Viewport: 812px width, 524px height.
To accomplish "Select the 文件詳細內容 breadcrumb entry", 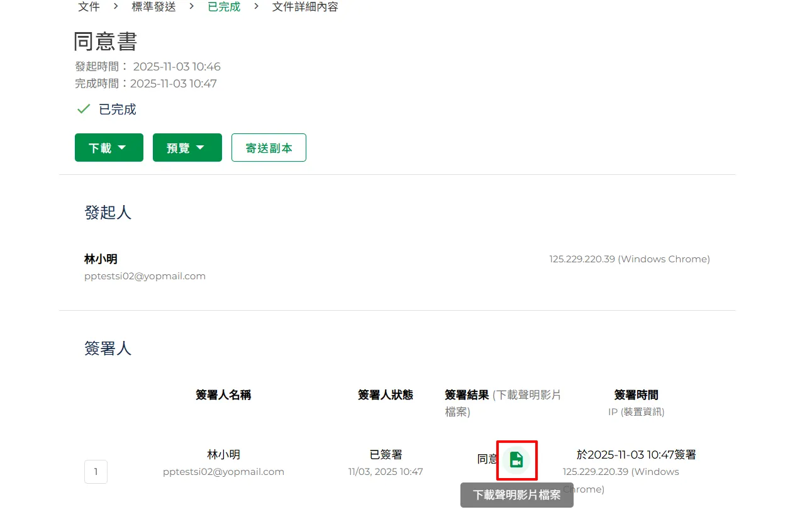I will pos(305,7).
